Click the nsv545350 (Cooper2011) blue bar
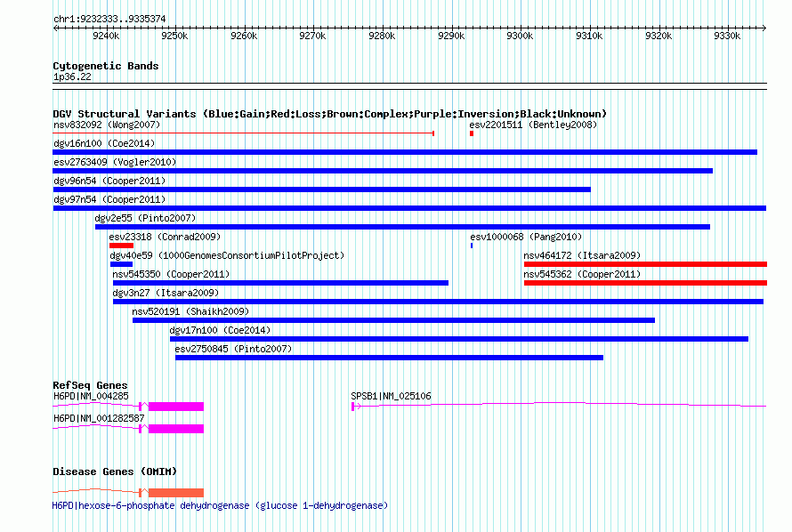 [x=280, y=283]
